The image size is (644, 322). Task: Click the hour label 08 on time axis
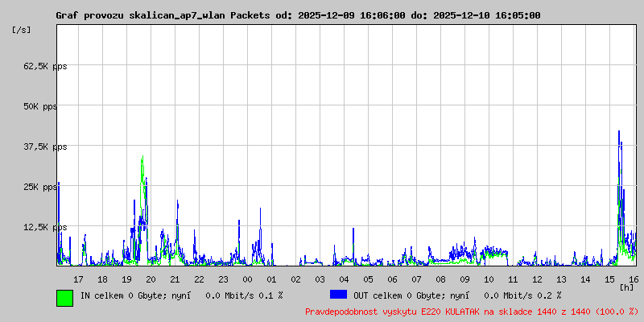click(x=440, y=279)
